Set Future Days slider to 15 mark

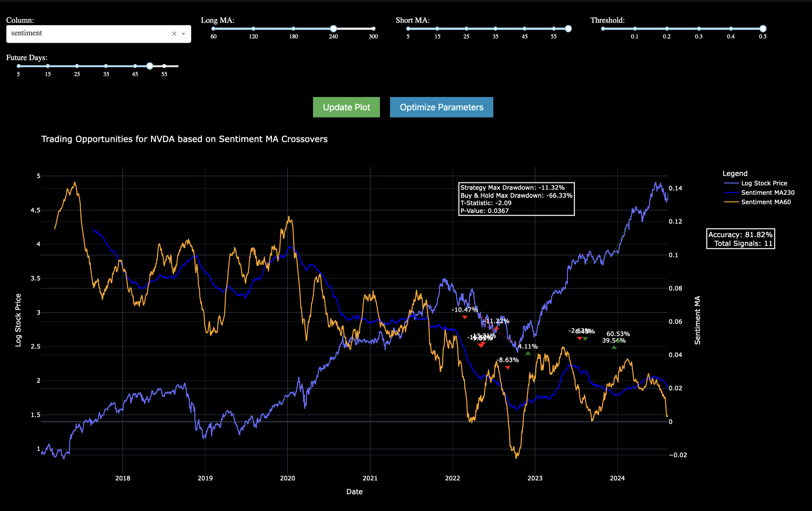pyautogui.click(x=48, y=66)
